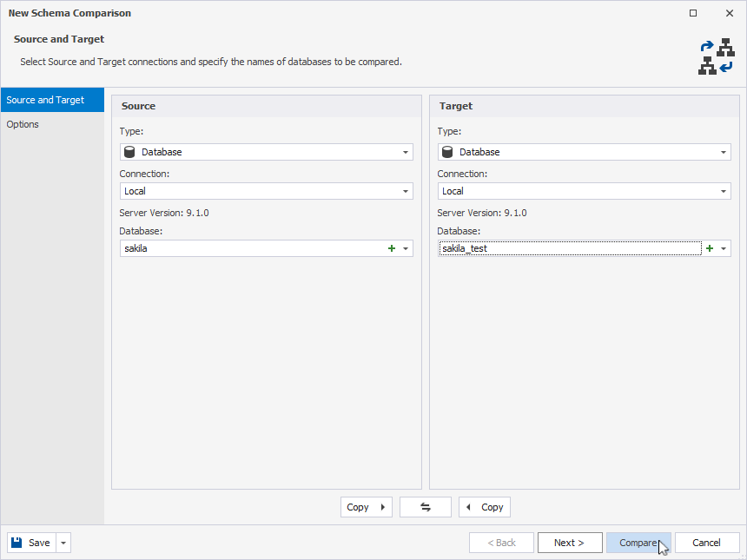This screenshot has width=747, height=560.
Task: Open the Target Connection dropdown arrow
Action: tap(724, 191)
